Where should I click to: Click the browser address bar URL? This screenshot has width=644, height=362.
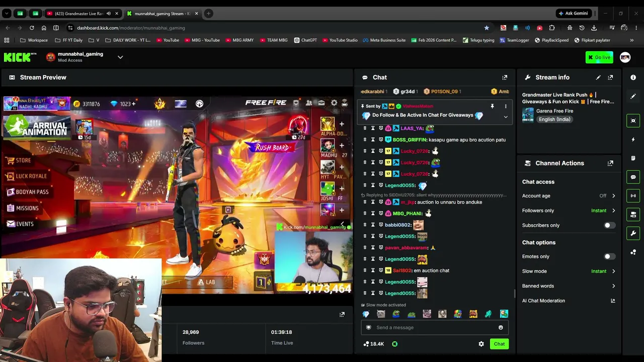pyautogui.click(x=131, y=28)
